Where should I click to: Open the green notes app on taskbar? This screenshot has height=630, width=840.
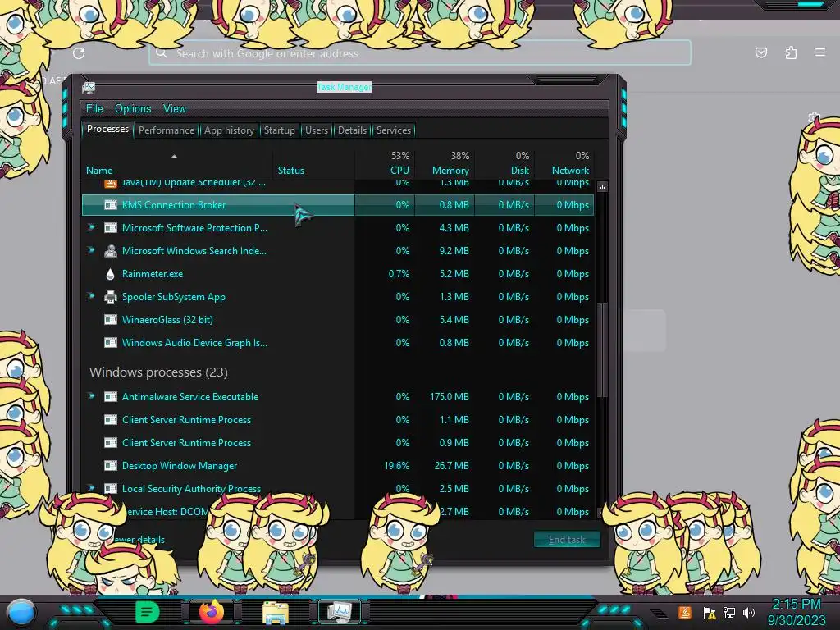point(147,612)
